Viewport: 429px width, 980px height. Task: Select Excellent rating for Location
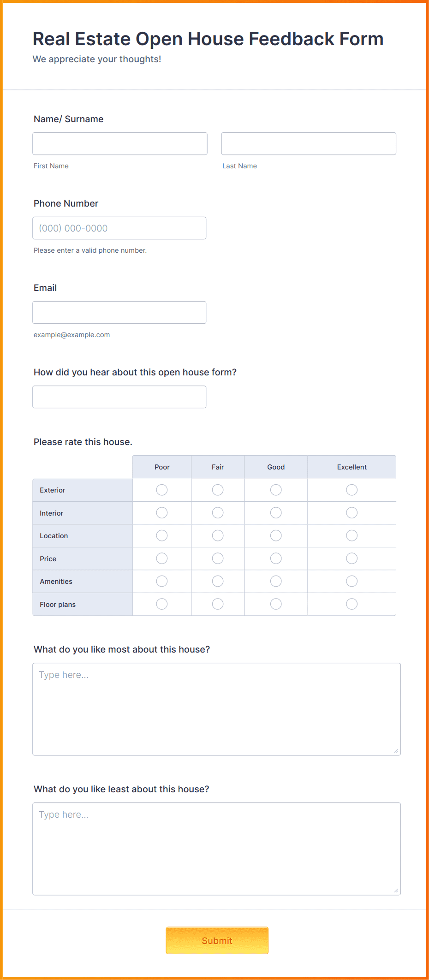pos(352,535)
